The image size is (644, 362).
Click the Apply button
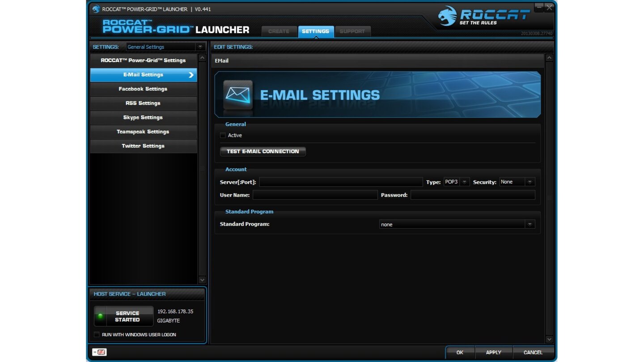pos(494,353)
